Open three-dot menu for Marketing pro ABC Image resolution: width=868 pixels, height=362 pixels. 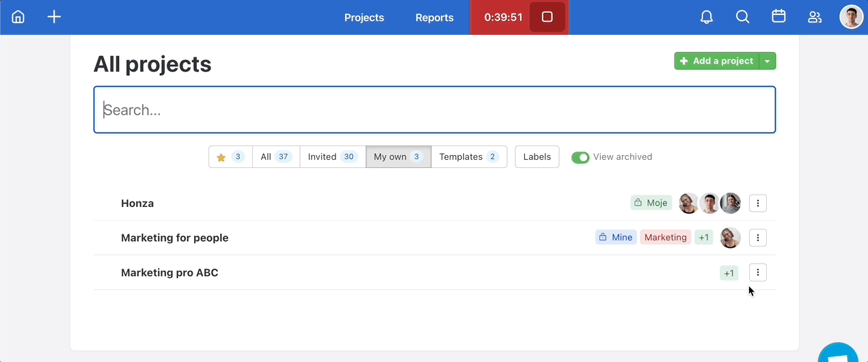[758, 273]
